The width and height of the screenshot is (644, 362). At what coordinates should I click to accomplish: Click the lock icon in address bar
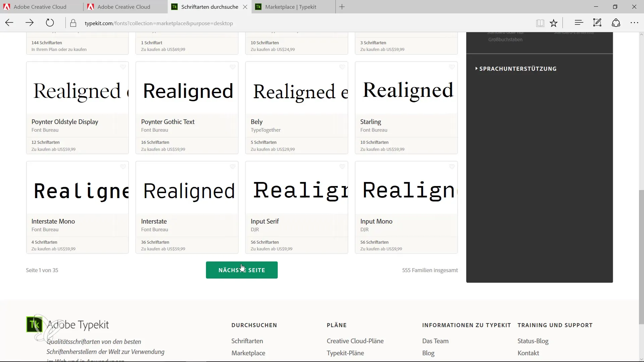point(73,23)
